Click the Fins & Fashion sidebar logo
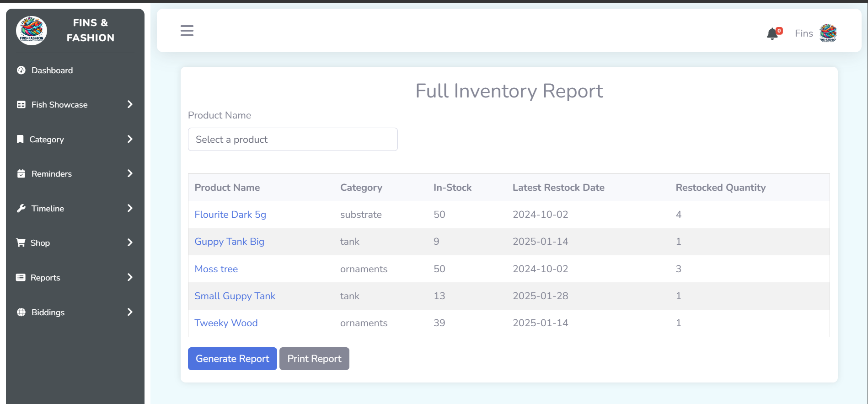868x404 pixels. point(32,31)
